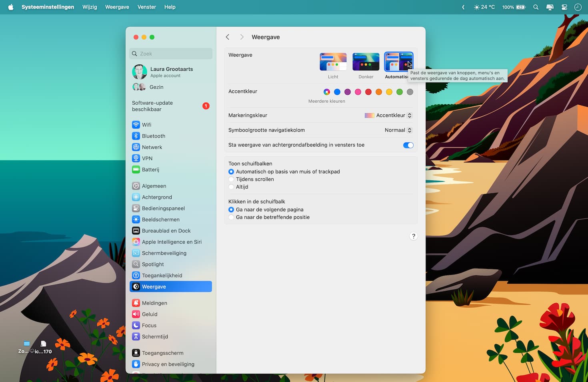Image resolution: width=588 pixels, height=382 pixels.
Task: Open the Venster menu
Action: tap(146, 7)
